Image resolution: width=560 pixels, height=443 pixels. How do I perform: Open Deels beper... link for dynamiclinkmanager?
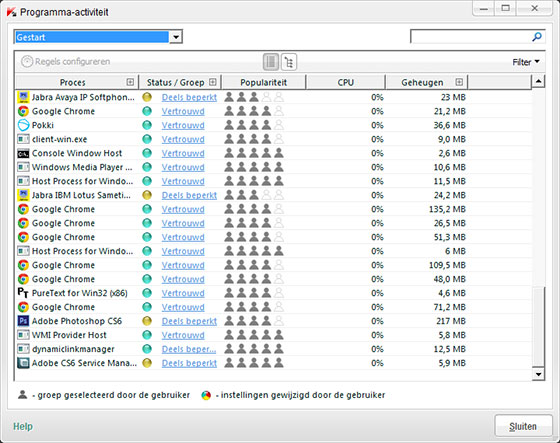pyautogui.click(x=189, y=349)
